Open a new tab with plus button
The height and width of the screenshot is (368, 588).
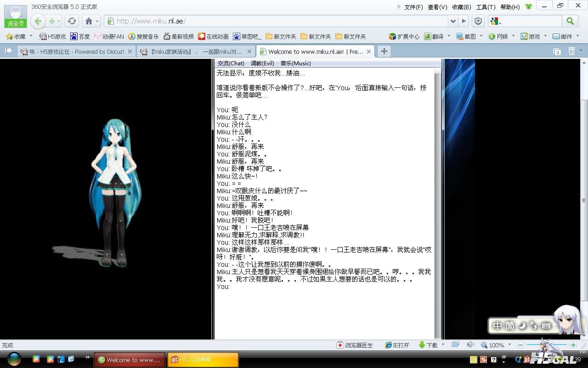[x=384, y=51]
